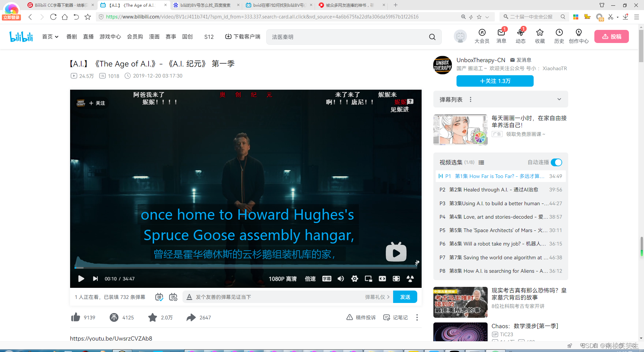644x352 pixels.
Task: Send the danmaku with 发送 button
Action: tap(405, 297)
